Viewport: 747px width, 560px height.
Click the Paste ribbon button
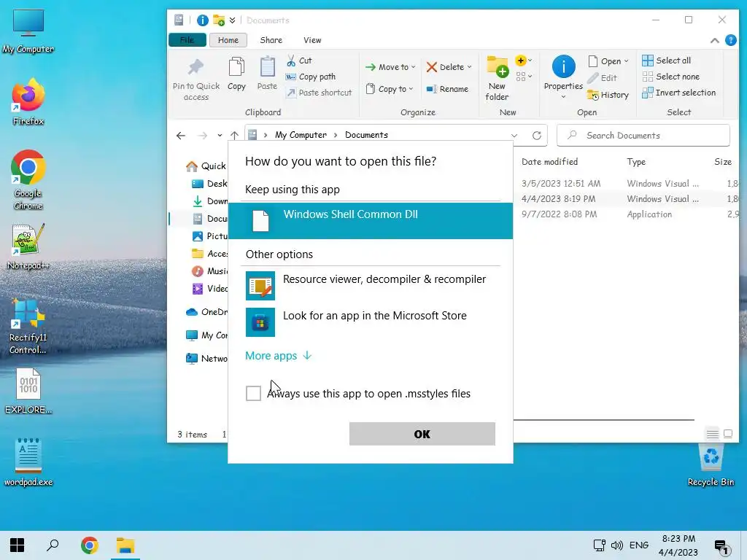[x=267, y=74]
